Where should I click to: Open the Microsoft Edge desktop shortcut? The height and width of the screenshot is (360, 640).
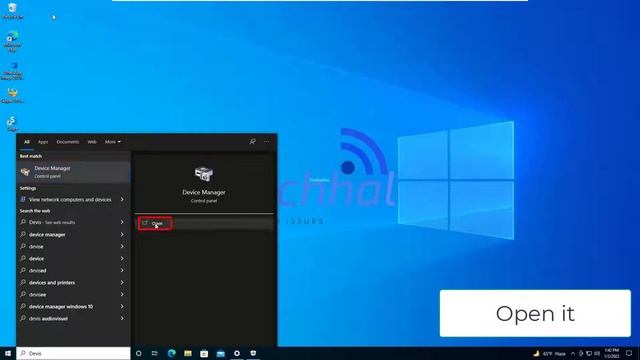(x=12, y=41)
